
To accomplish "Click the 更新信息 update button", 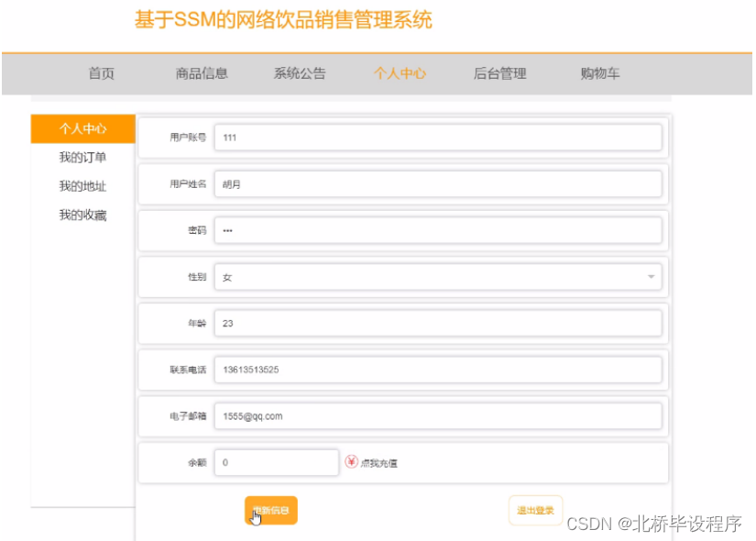I will tap(270, 509).
